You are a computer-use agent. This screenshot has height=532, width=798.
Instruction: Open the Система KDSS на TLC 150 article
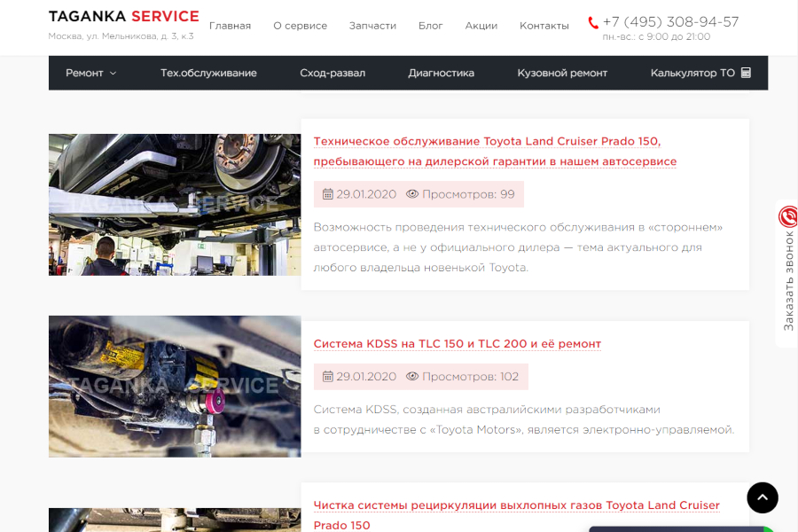[x=457, y=344]
